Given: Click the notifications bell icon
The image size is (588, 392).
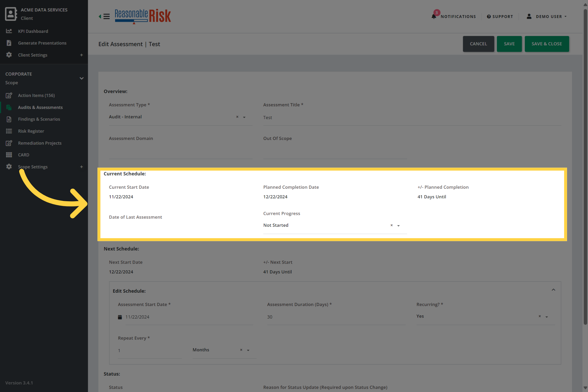Looking at the screenshot, I should 434,17.
